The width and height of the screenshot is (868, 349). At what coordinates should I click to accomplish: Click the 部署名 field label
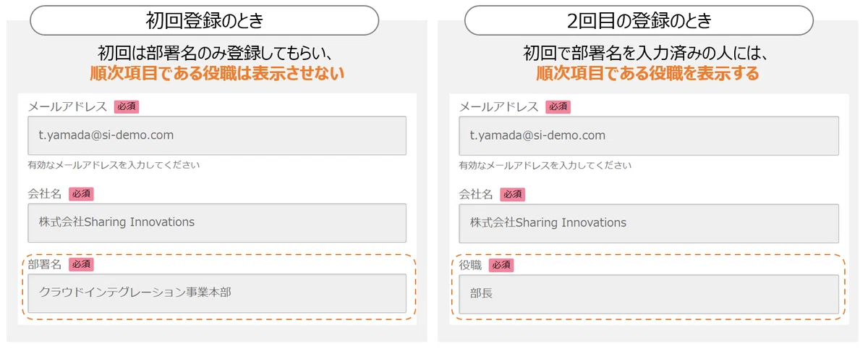45,264
